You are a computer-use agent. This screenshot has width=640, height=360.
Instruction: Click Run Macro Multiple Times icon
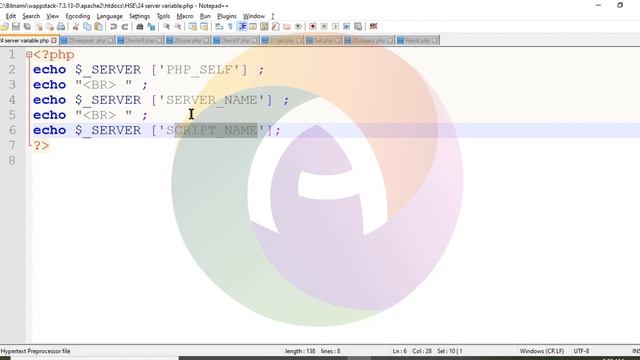347,27
